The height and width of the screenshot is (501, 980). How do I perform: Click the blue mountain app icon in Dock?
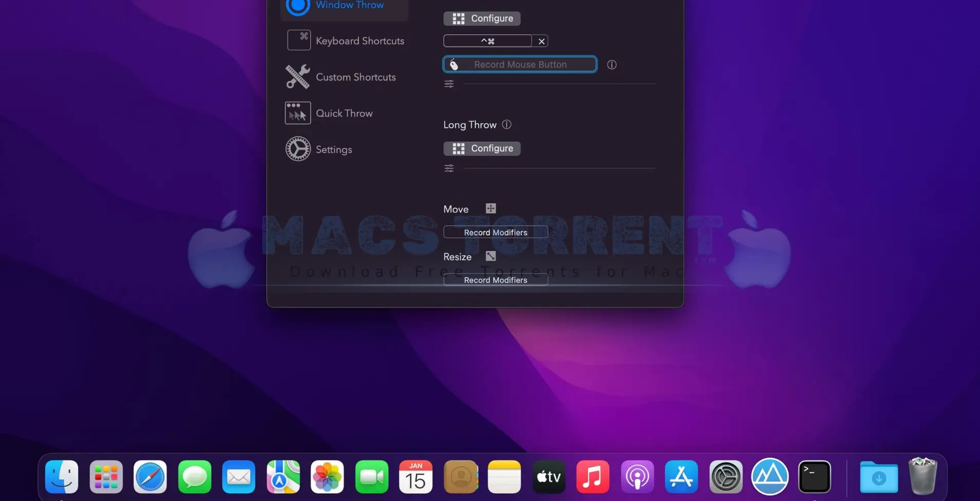(770, 477)
